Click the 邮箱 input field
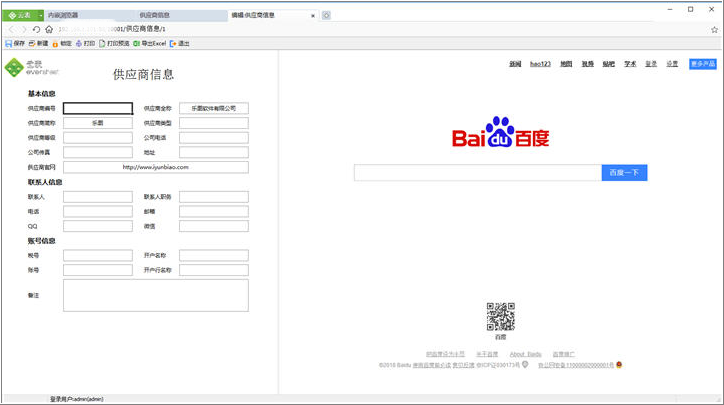Viewport: 724px width, 405px height. tap(214, 212)
